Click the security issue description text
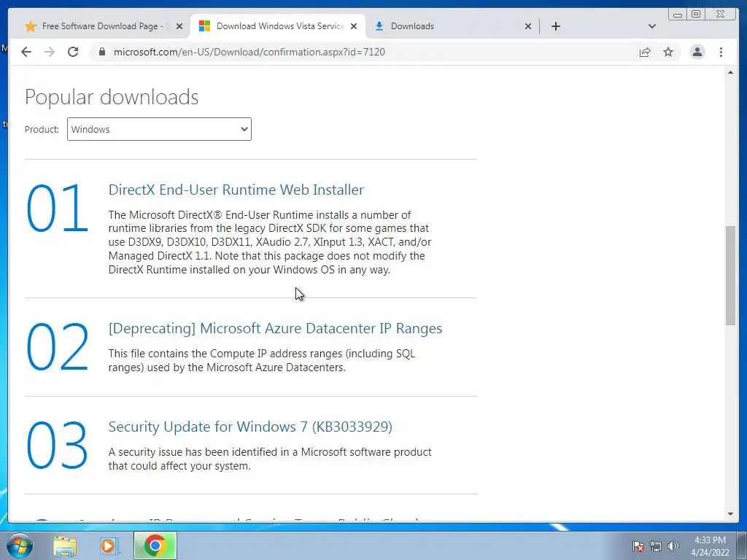The height and width of the screenshot is (560, 747). (x=270, y=459)
